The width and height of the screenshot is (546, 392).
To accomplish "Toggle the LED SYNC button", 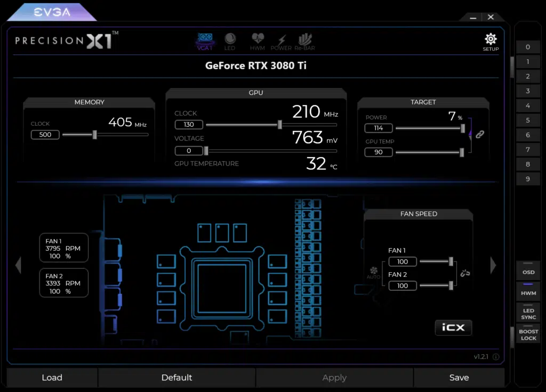I will (x=528, y=312).
